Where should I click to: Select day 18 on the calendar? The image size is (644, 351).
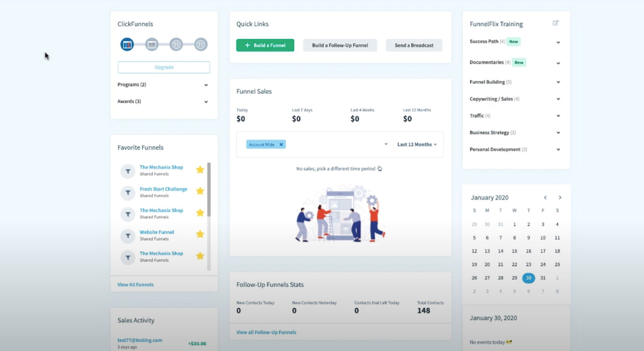click(557, 251)
